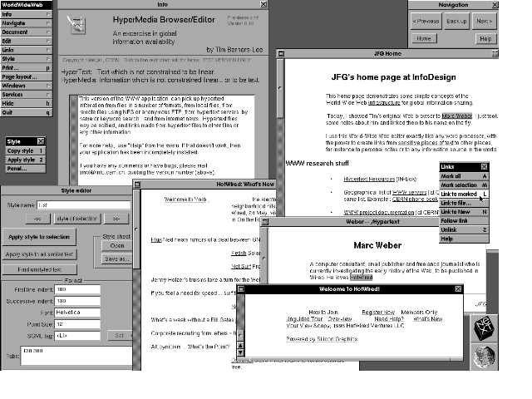Open Hypertext Resources link in JFG Home
The width and height of the screenshot is (532, 399).
(369, 180)
